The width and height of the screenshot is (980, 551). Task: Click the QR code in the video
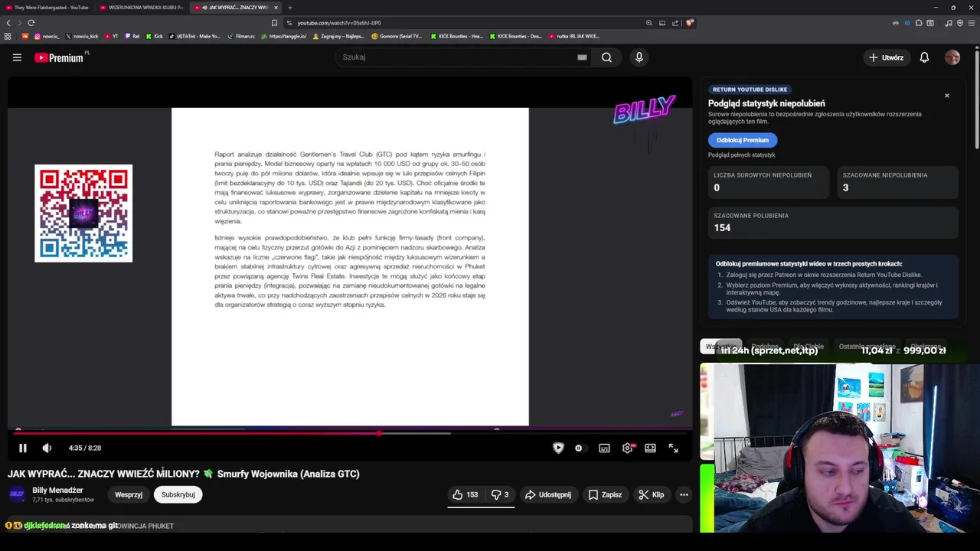click(83, 214)
